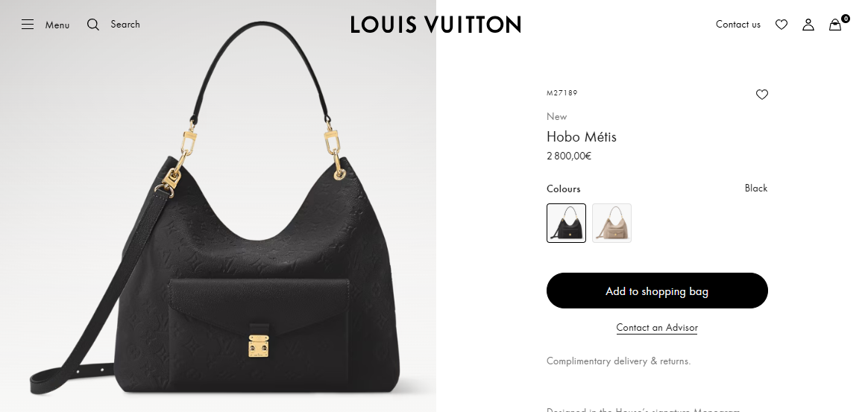The height and width of the screenshot is (412, 868).
Task: Open the shopping bag icon
Action: [x=834, y=25]
